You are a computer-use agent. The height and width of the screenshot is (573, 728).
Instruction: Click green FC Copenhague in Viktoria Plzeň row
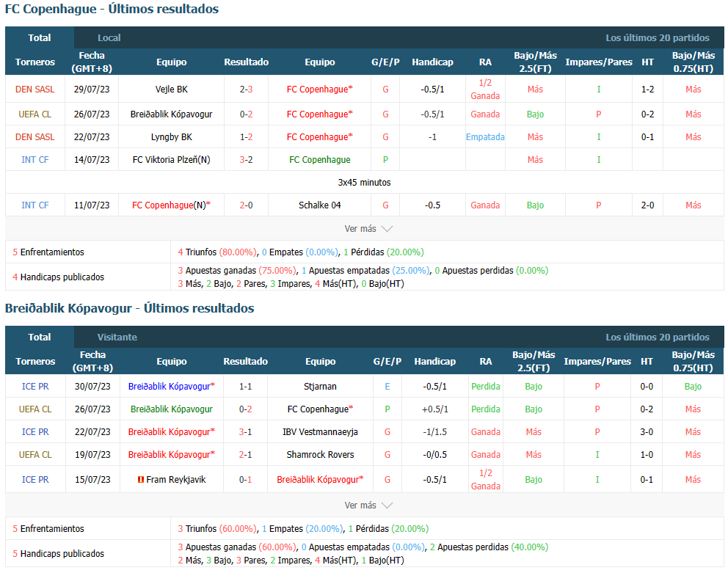pos(319,160)
